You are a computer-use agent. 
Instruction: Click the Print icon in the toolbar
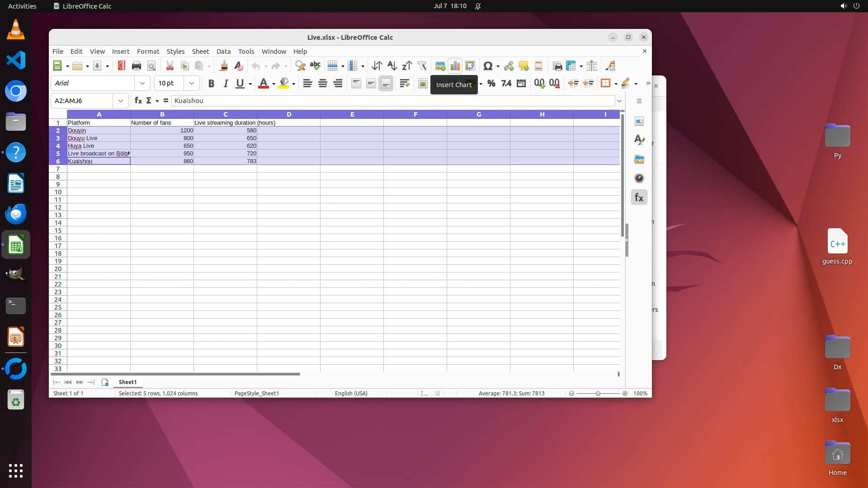(136, 66)
